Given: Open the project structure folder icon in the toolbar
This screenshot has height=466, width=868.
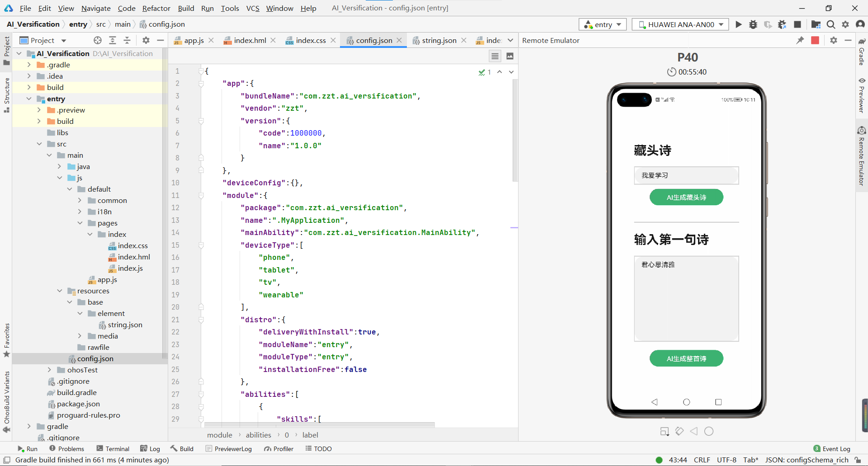Looking at the screenshot, I should point(816,24).
